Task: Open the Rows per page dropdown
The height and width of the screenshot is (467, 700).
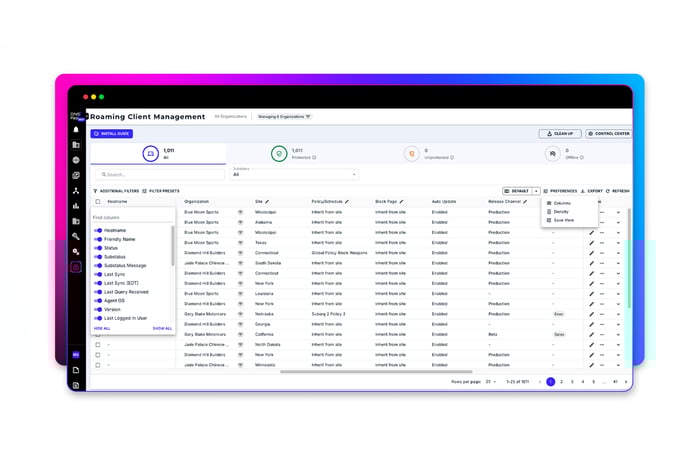Action: [x=491, y=382]
